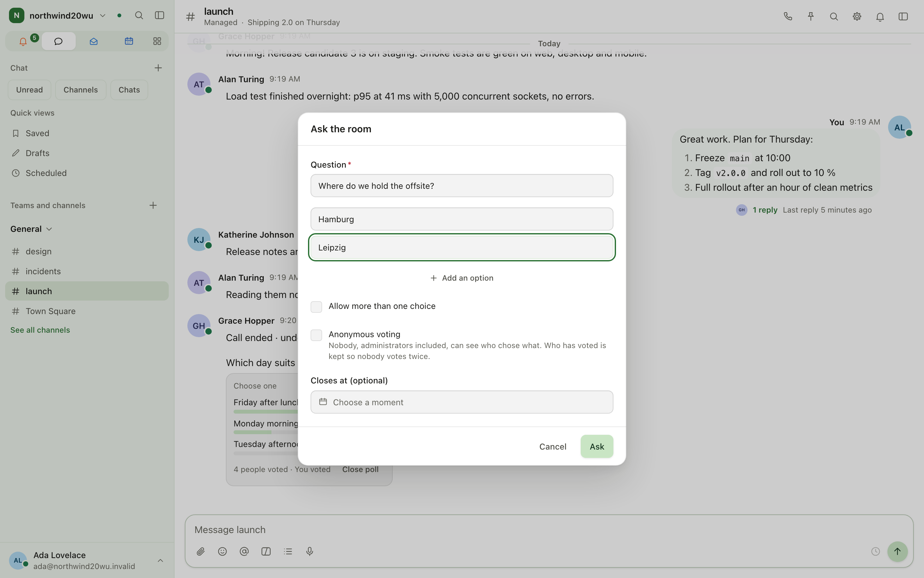Click the "Shipping 2.0 on Thursday" topic
924x578 pixels.
[x=294, y=22]
